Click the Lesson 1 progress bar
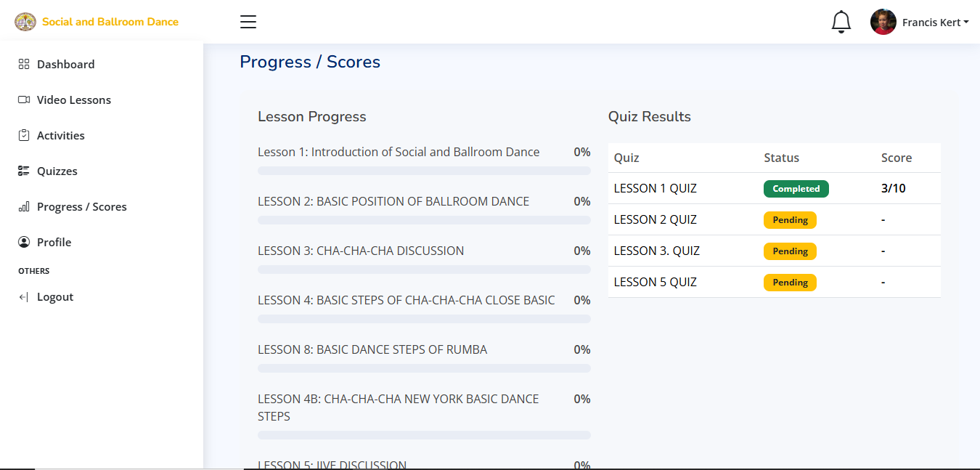 [424, 171]
